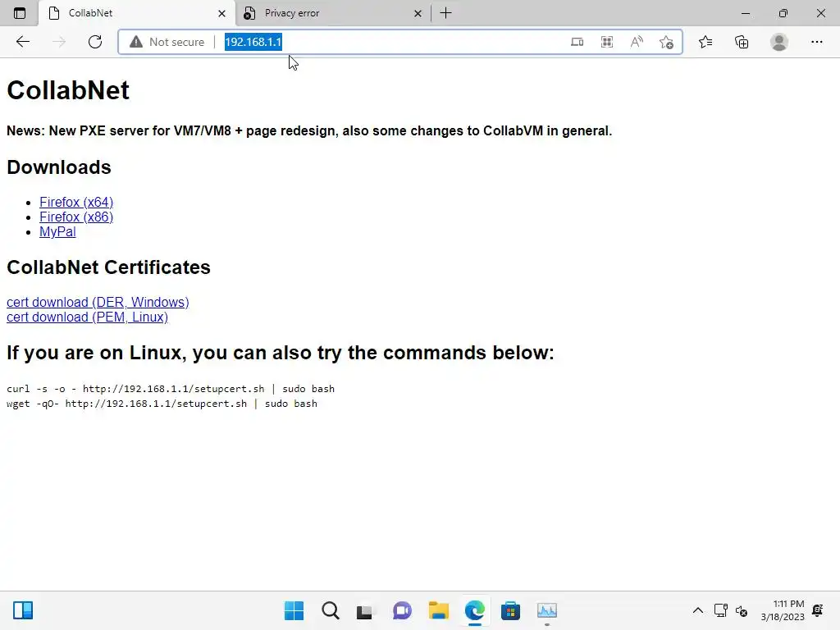
Task: Open File Explorer from taskbar
Action: pyautogui.click(x=438, y=610)
